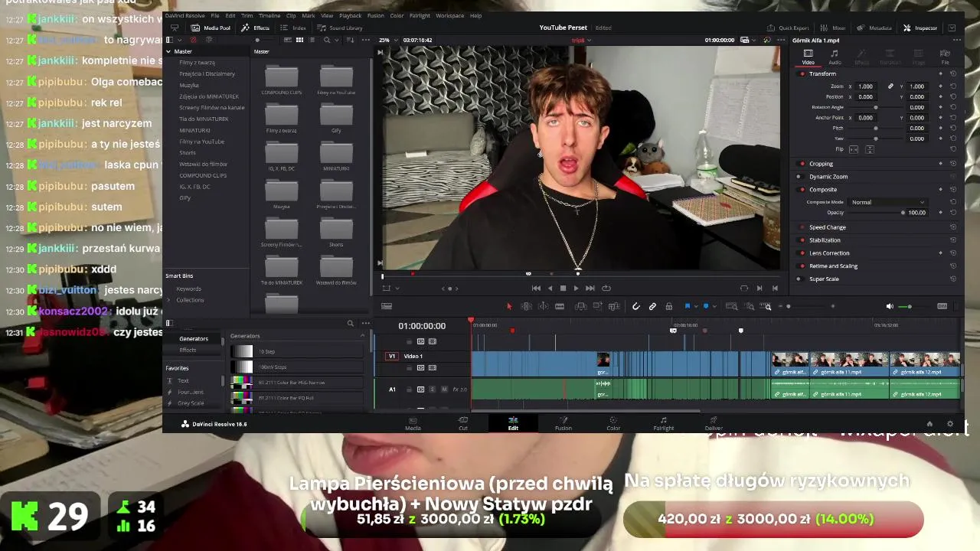Image resolution: width=980 pixels, height=551 pixels.
Task: Open the Mixer panel button
Action: point(832,28)
